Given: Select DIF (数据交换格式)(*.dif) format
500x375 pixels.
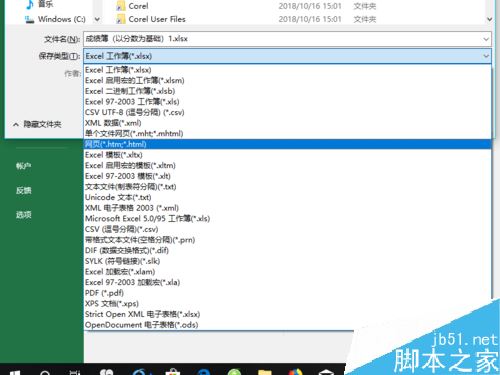Looking at the screenshot, I should (288, 251).
